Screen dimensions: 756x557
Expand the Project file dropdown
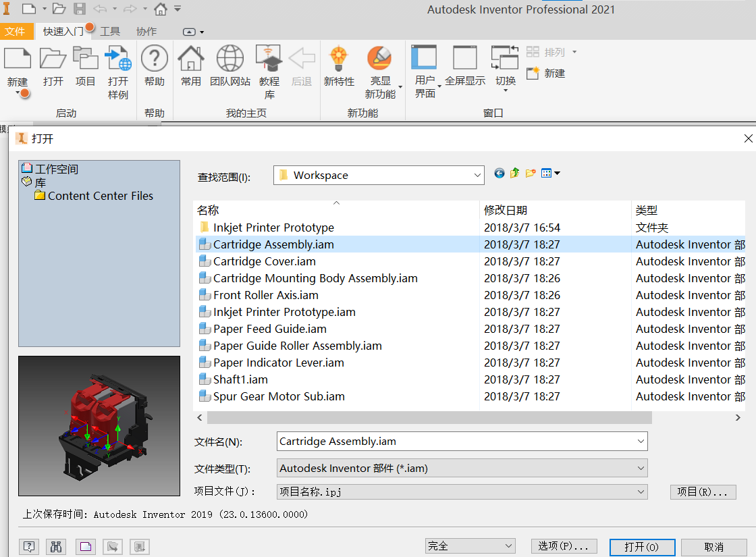[641, 492]
